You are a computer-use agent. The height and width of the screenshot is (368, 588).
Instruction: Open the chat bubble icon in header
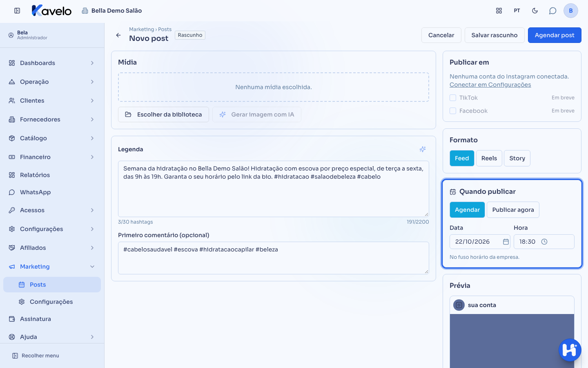pos(553,11)
